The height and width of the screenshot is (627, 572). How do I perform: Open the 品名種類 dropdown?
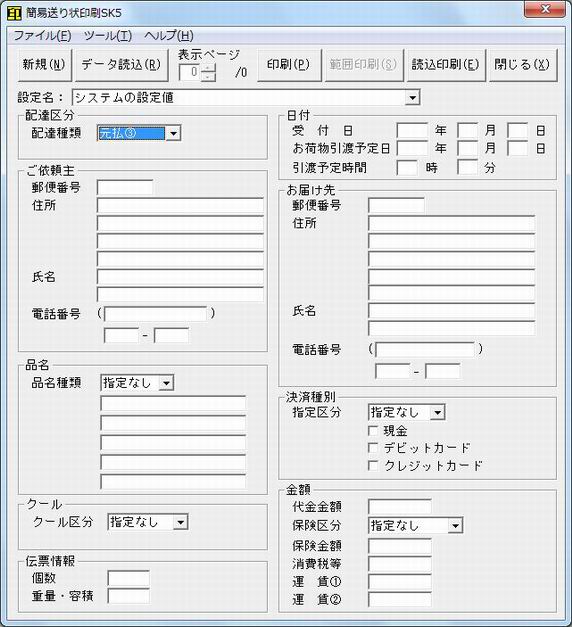tap(166, 383)
